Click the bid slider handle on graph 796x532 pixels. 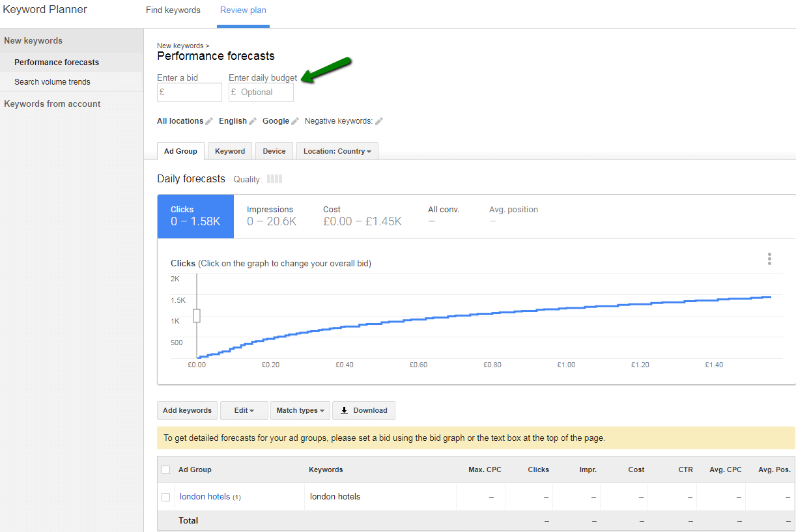point(197,316)
